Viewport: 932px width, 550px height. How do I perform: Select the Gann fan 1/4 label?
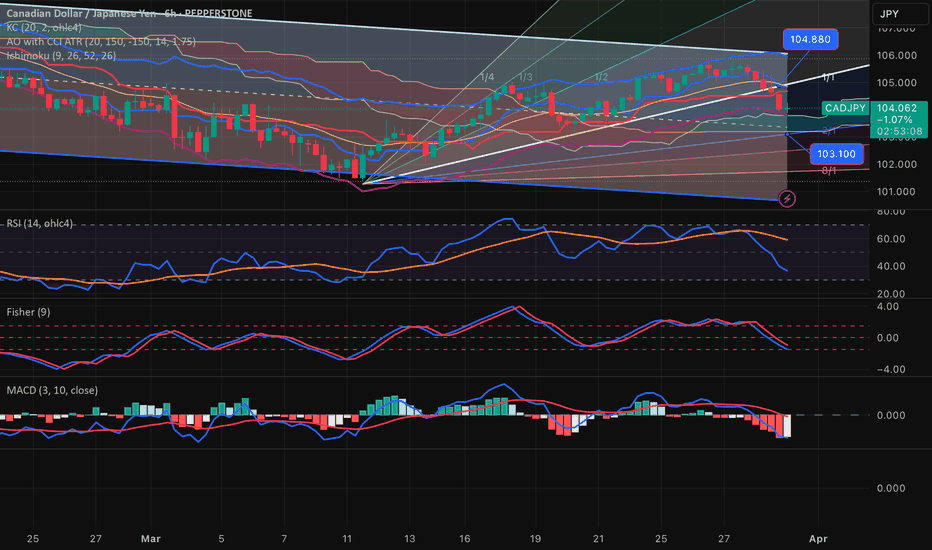(487, 77)
